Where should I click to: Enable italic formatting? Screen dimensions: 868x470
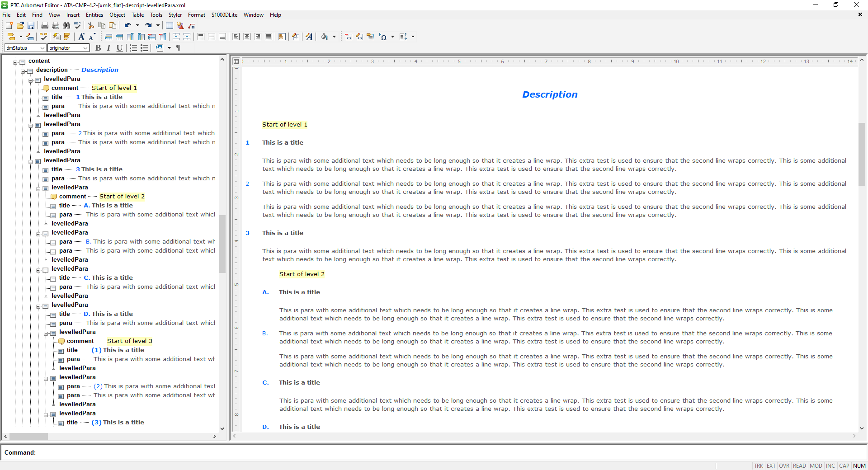(x=108, y=48)
